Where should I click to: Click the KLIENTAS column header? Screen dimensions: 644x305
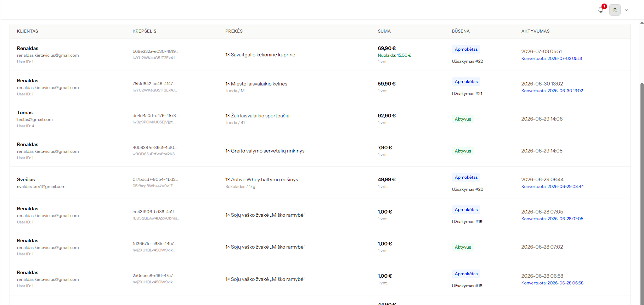click(28, 31)
